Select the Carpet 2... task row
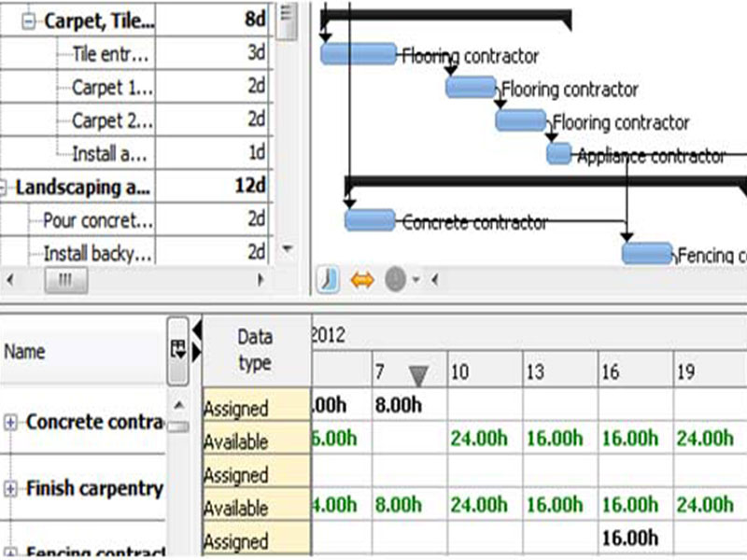Screen dimensions: 747x560 tap(135, 120)
